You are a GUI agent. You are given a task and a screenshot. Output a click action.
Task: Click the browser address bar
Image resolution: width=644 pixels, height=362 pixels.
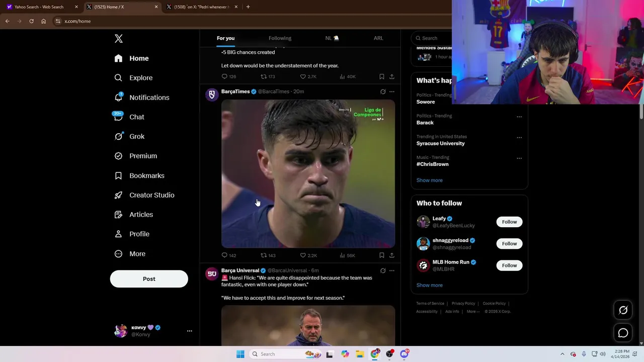[x=252, y=21]
